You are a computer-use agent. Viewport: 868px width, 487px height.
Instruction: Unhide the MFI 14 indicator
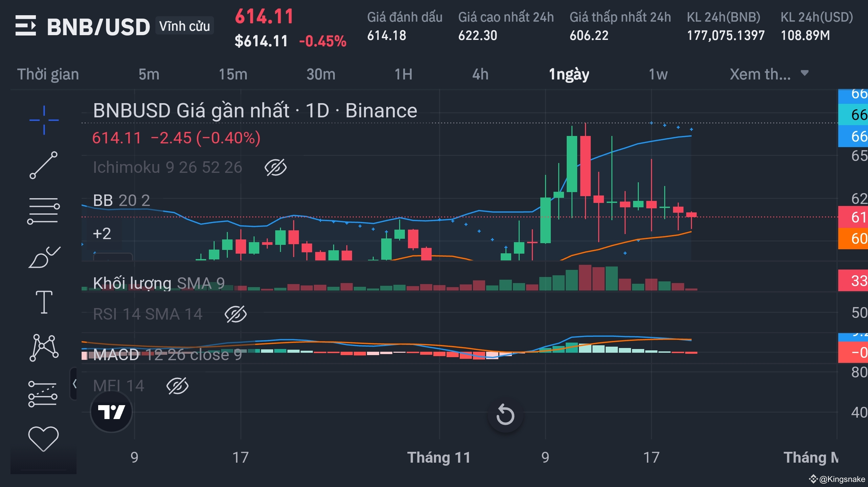click(x=177, y=386)
